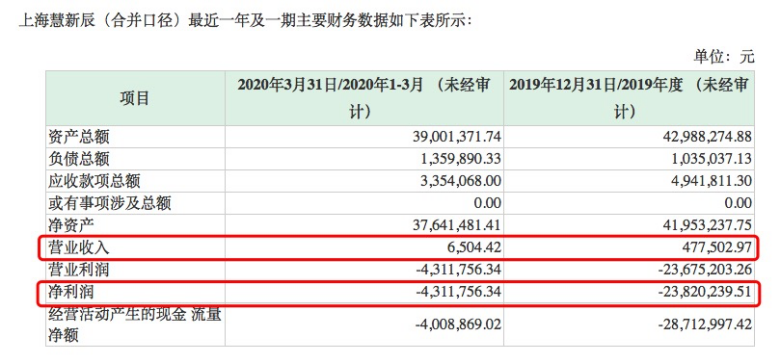780x364 pixels.
Task: Select the 营业收入 row label
Action: [x=78, y=248]
